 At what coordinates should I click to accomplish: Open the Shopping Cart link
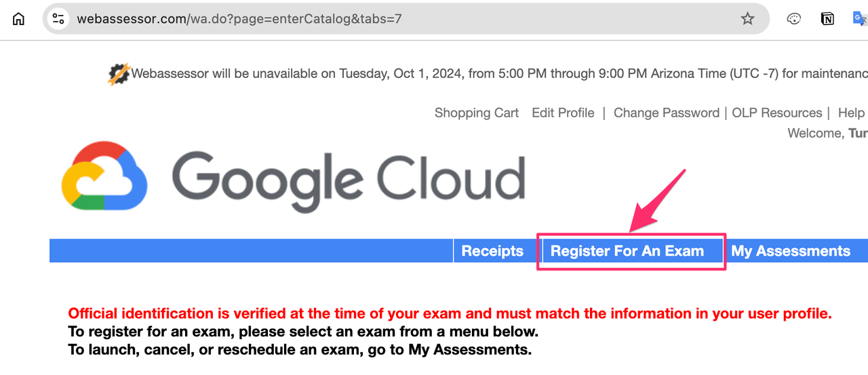click(476, 113)
